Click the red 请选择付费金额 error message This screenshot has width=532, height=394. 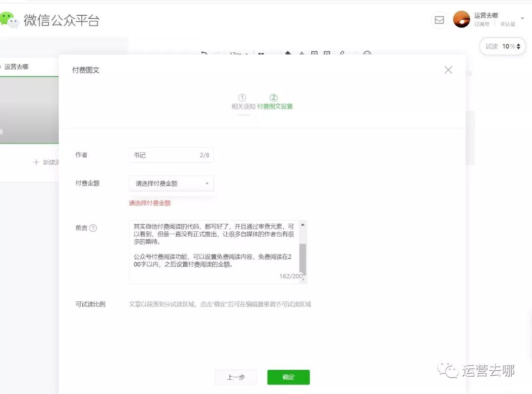[x=150, y=203]
